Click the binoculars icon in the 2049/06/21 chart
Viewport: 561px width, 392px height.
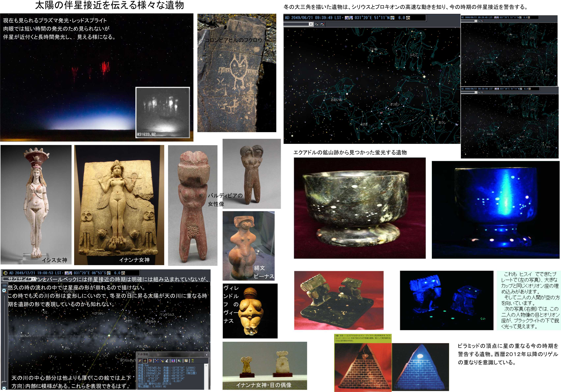point(316,24)
